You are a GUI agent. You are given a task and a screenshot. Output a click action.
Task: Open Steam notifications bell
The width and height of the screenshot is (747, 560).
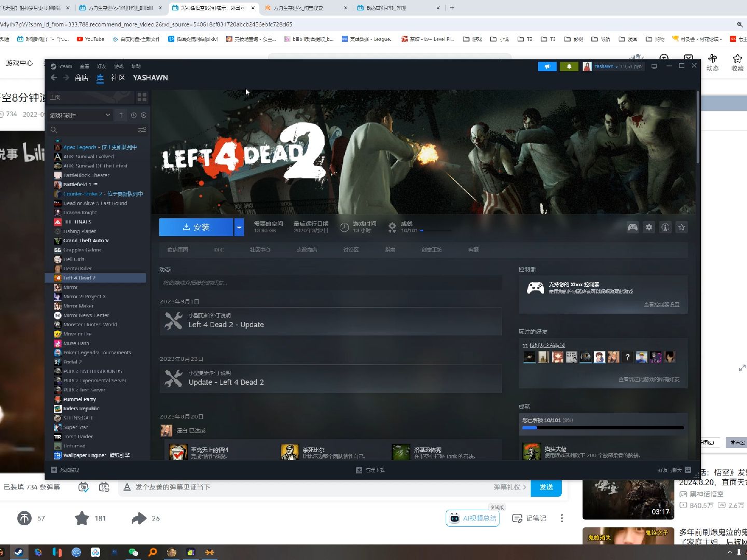[569, 66]
